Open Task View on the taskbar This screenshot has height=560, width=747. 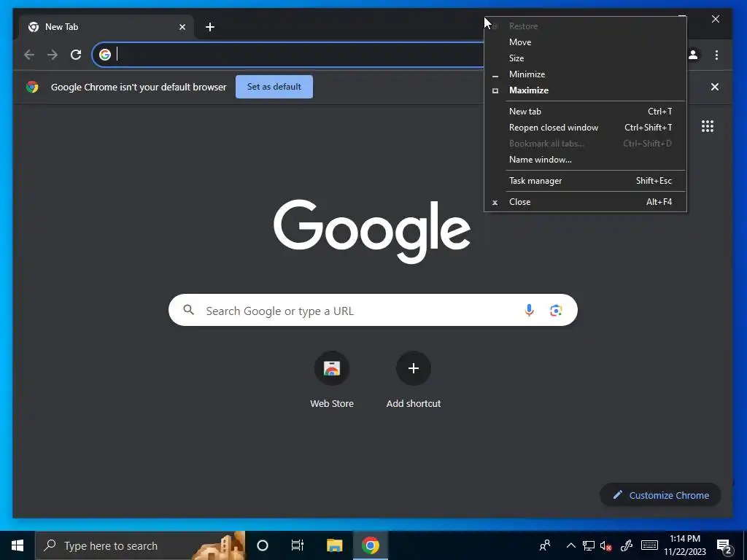[x=298, y=545]
